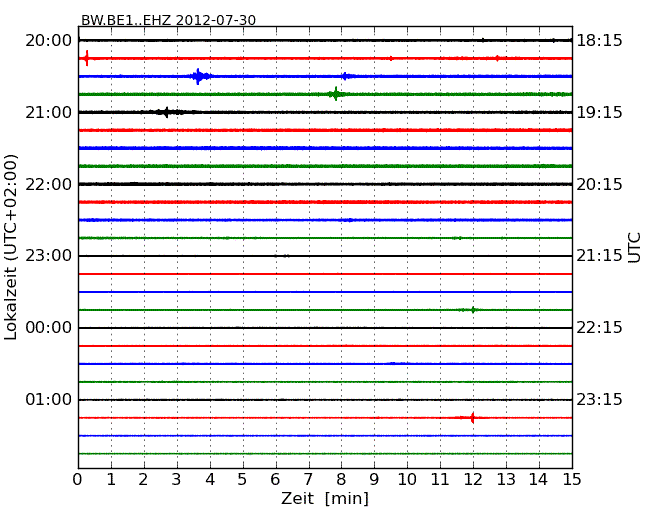Screen dimensions: 650x520
Task: Select the 21:00 local time label
Action: tap(49, 112)
